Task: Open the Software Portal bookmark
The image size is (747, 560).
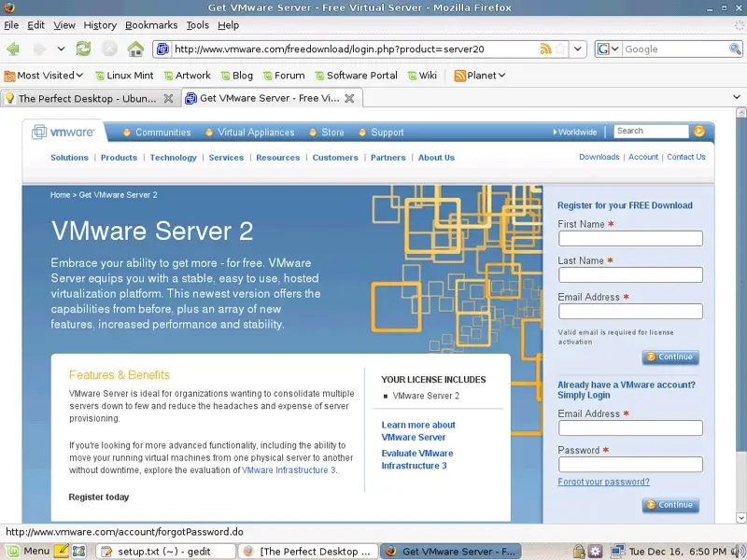Action: [x=356, y=76]
